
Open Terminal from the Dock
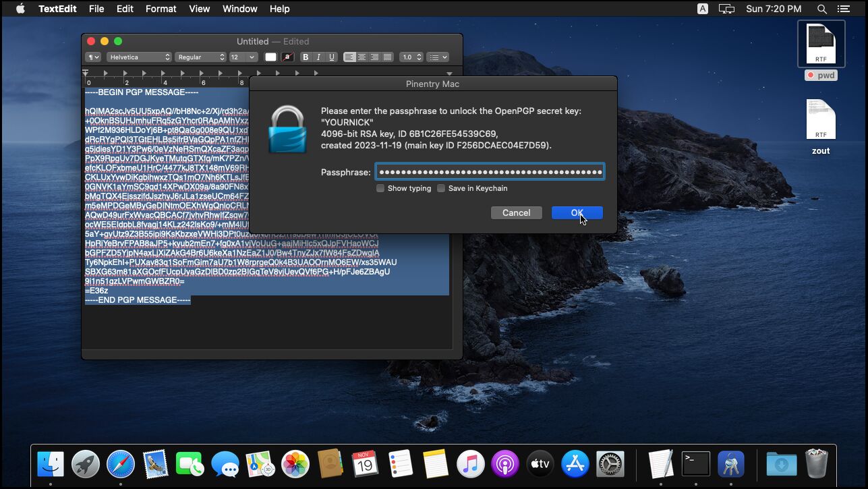coord(695,463)
